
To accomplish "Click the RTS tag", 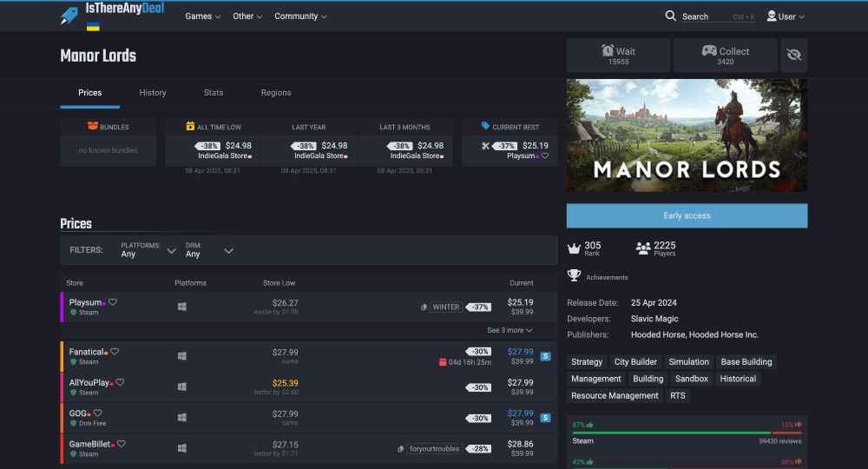I will point(678,395).
